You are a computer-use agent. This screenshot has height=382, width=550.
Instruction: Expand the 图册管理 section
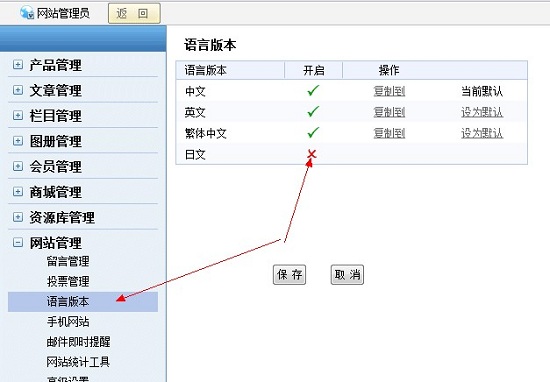click(18, 141)
